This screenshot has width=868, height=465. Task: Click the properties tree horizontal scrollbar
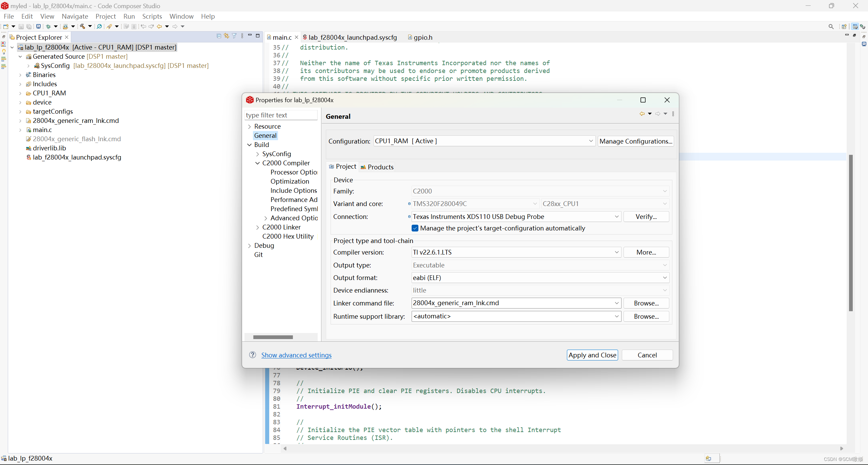273,337
